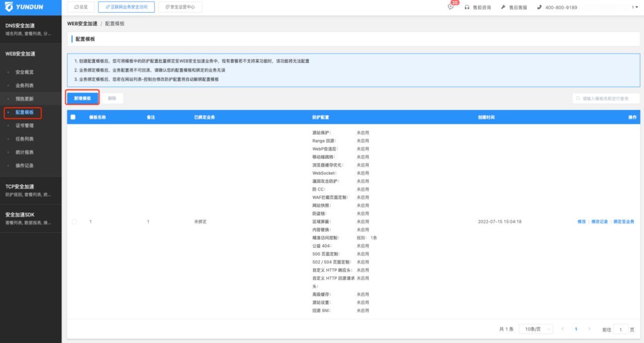The width and height of the screenshot is (644, 343).
Task: Click the timestamp 2022-07-15 15:04:18
Action: click(500, 222)
